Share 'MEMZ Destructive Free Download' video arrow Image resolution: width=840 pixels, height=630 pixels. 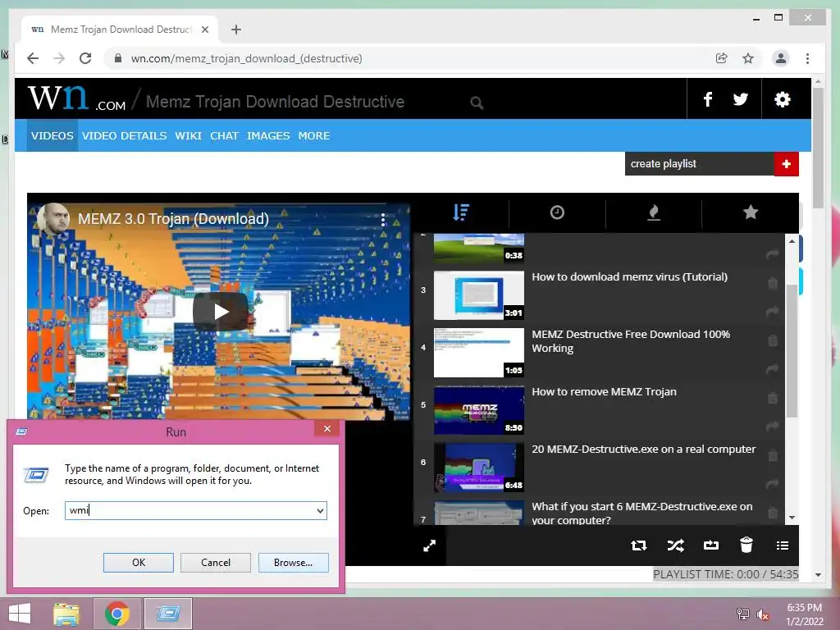tap(772, 368)
